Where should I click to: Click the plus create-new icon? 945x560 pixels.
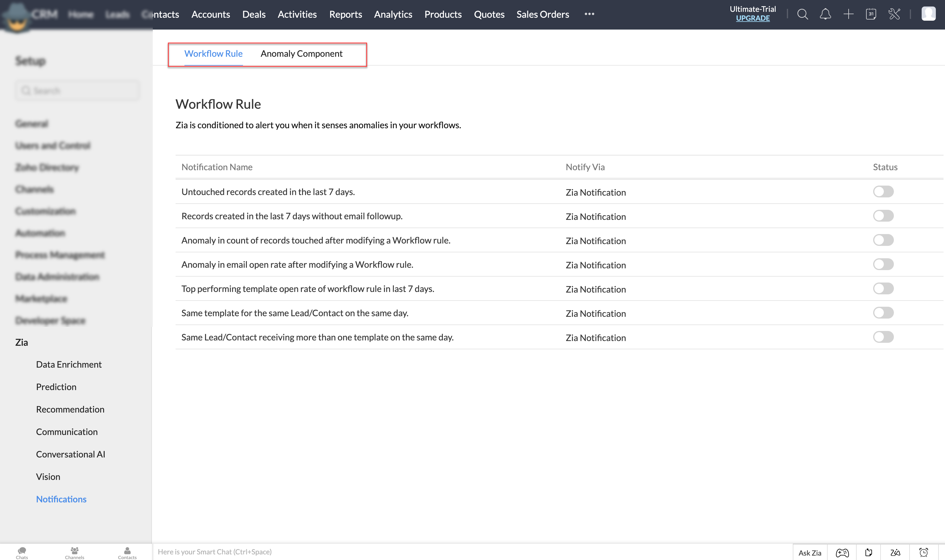click(848, 14)
